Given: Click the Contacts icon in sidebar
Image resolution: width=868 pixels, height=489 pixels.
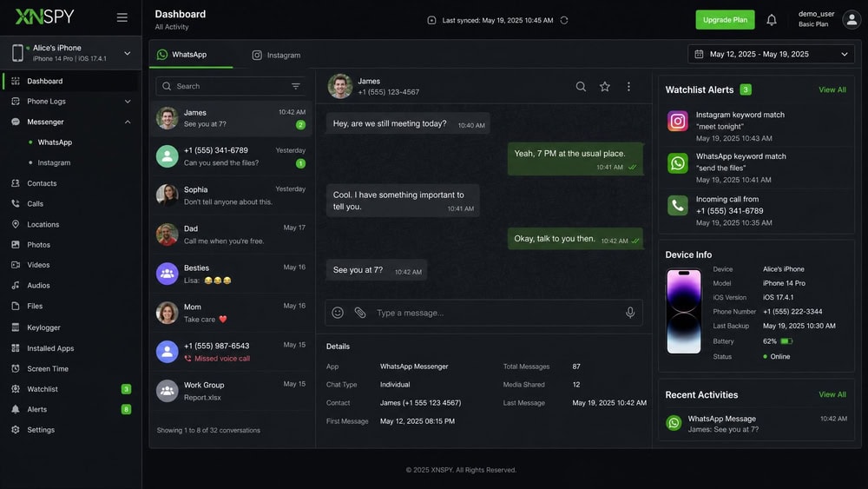Looking at the screenshot, I should 16,183.
